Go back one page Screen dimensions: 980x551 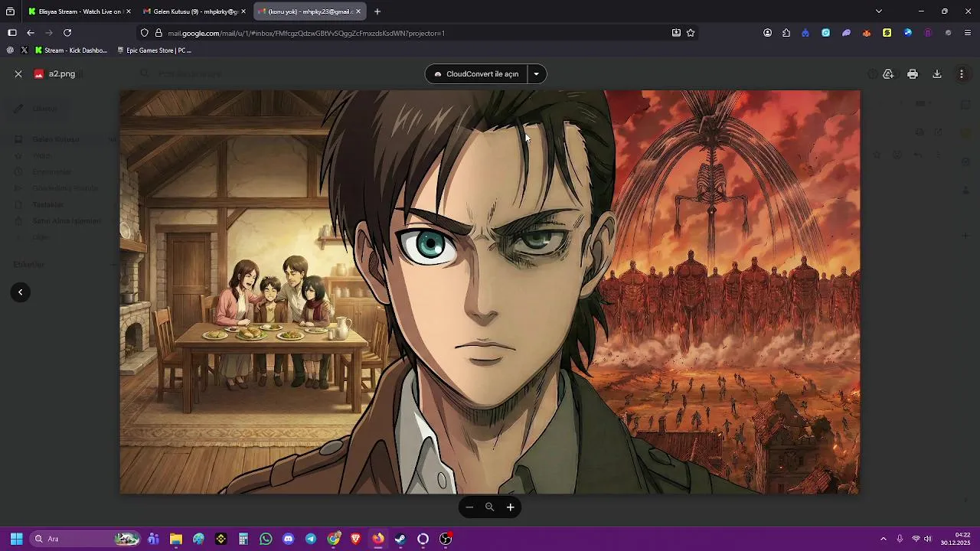click(x=31, y=33)
